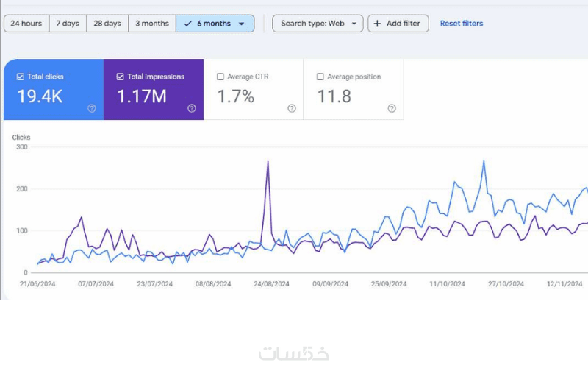Click the checkmark icon beside 6 months
588x368 pixels.
tap(188, 24)
